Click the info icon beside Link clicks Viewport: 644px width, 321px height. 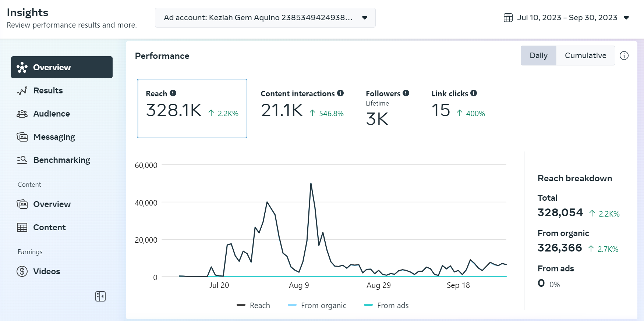tap(474, 93)
